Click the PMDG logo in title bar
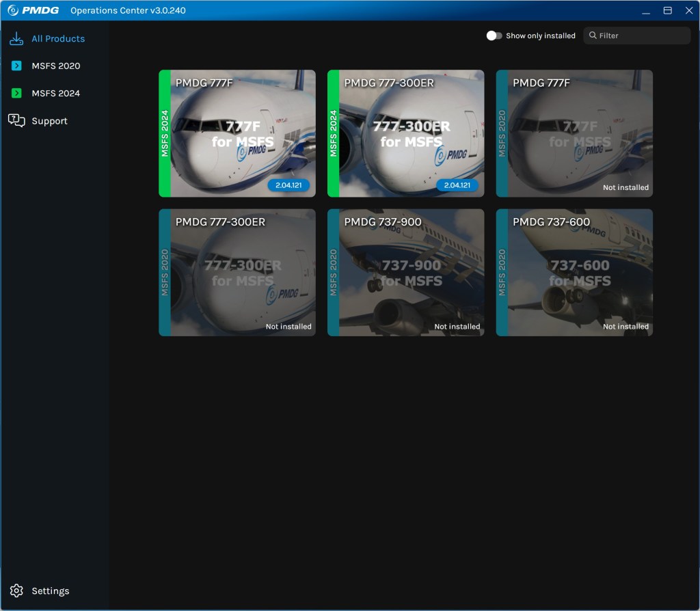The width and height of the screenshot is (700, 611). (33, 10)
